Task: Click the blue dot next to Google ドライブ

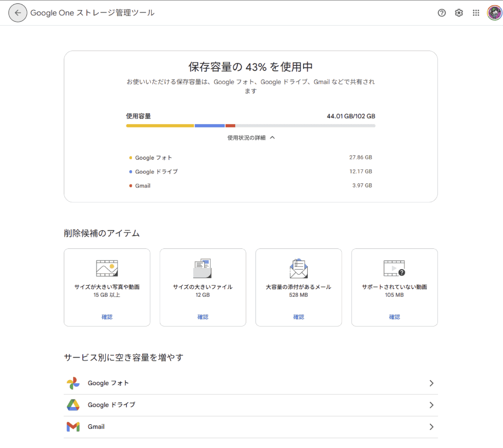Action: tap(131, 171)
